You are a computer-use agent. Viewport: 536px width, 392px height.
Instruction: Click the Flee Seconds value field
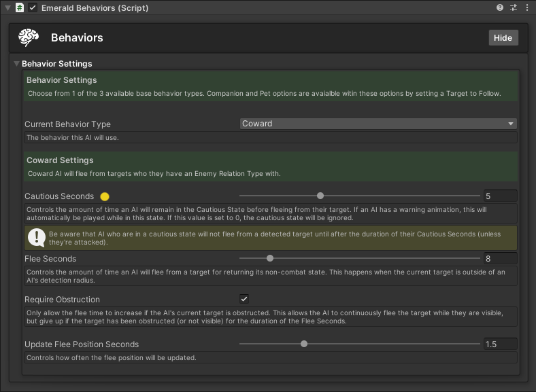click(500, 259)
